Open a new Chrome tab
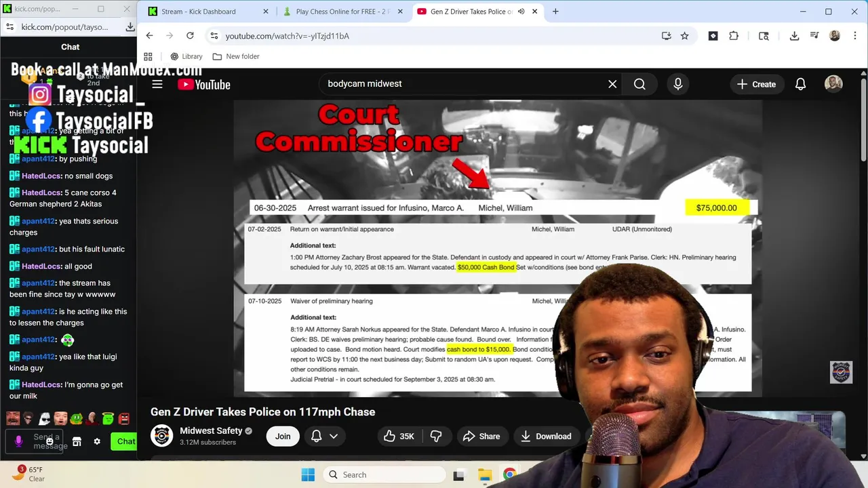The image size is (868, 488). [555, 12]
